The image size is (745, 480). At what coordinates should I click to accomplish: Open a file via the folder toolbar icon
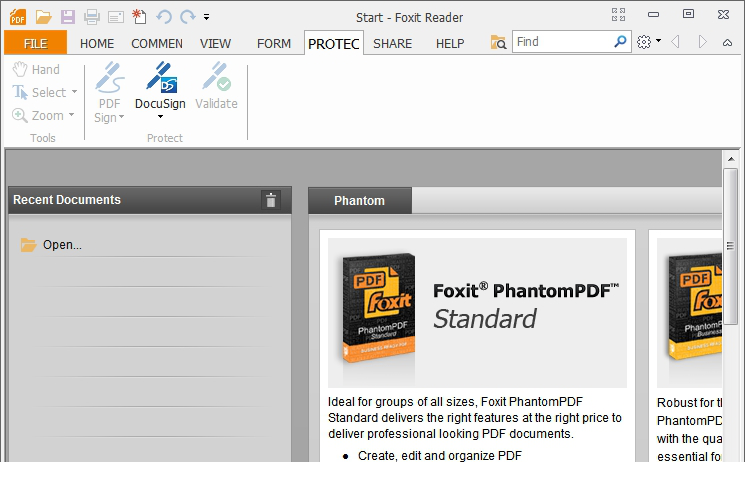pyautogui.click(x=43, y=17)
